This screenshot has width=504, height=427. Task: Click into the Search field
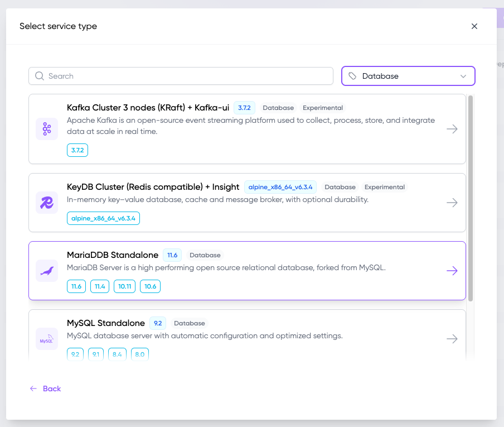coord(181,76)
